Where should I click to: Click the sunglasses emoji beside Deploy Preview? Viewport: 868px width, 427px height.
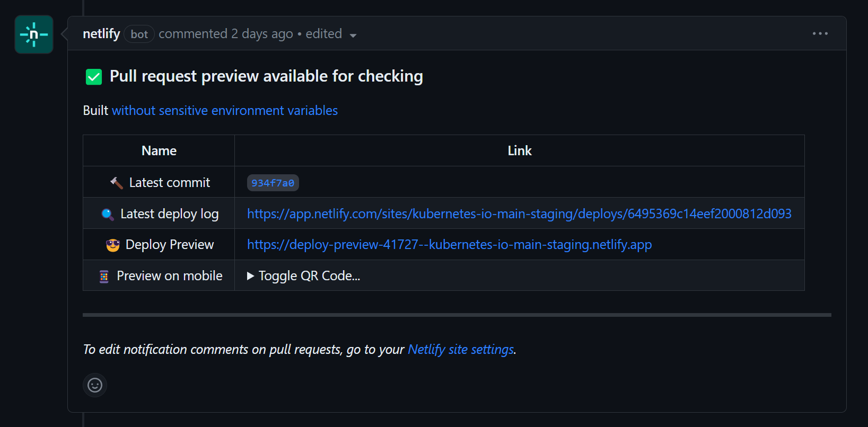113,245
